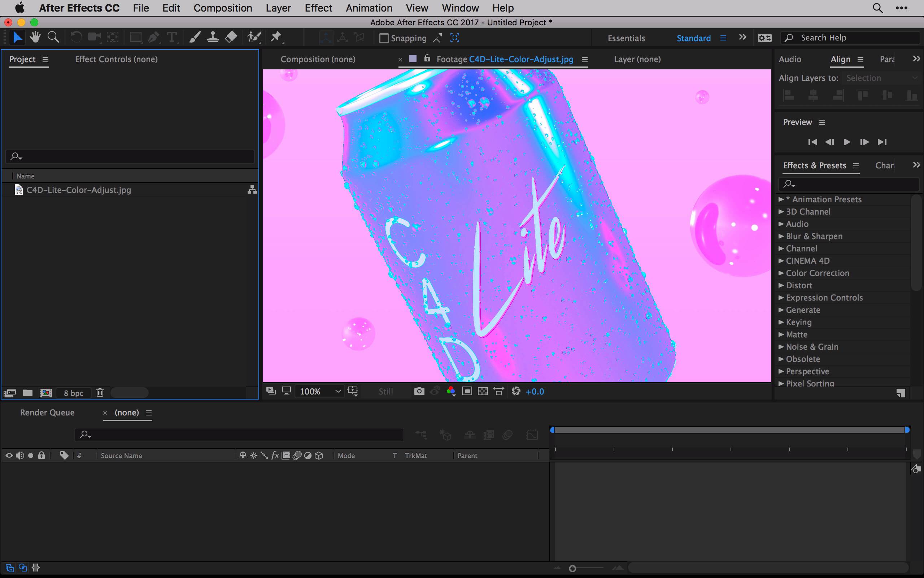Viewport: 924px width, 578px height.
Task: Expand the Animation Presets category
Action: [x=781, y=199]
